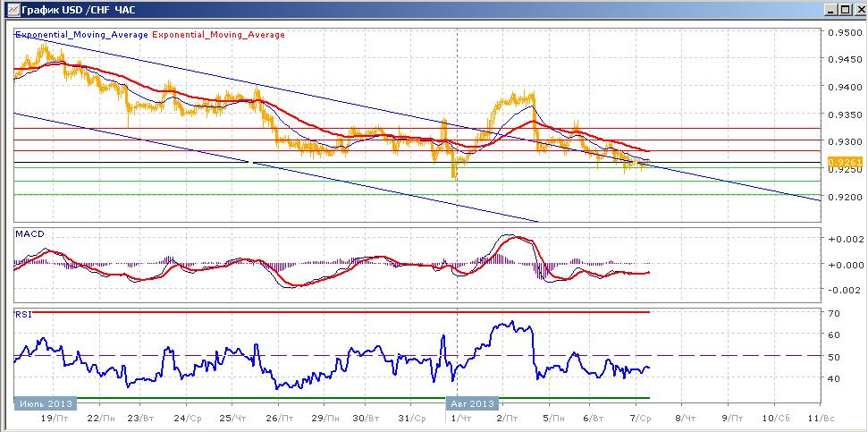Click the RSI scale value 70
The width and height of the screenshot is (868, 432).
pos(834,313)
